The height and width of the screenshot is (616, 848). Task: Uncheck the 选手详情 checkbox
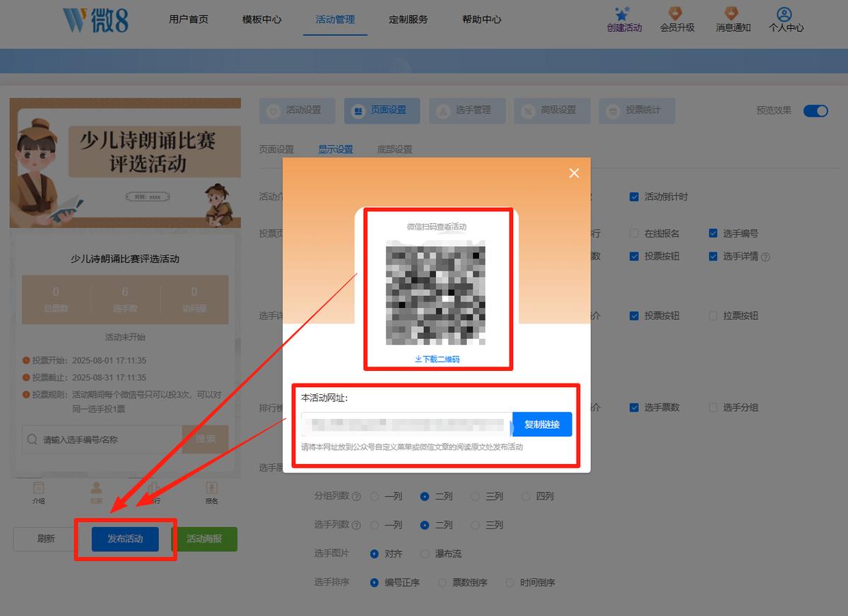(713, 256)
